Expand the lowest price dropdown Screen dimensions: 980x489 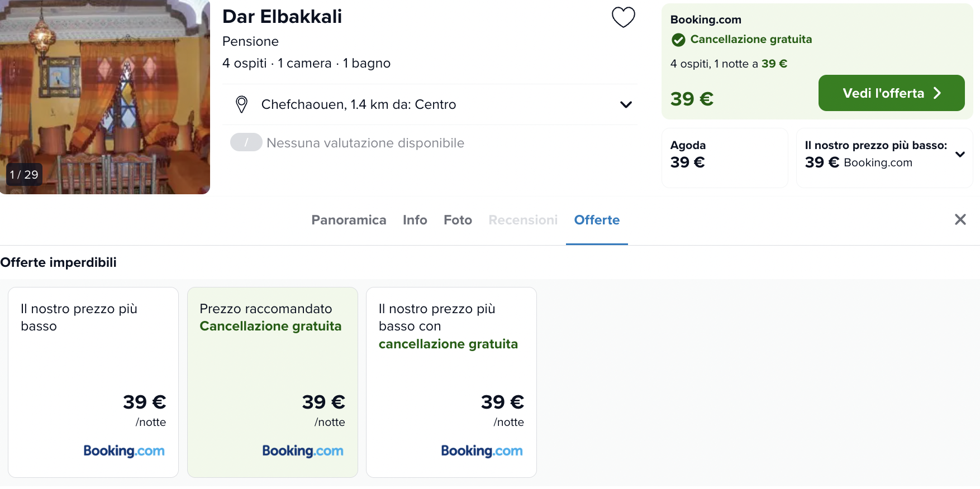click(x=960, y=155)
